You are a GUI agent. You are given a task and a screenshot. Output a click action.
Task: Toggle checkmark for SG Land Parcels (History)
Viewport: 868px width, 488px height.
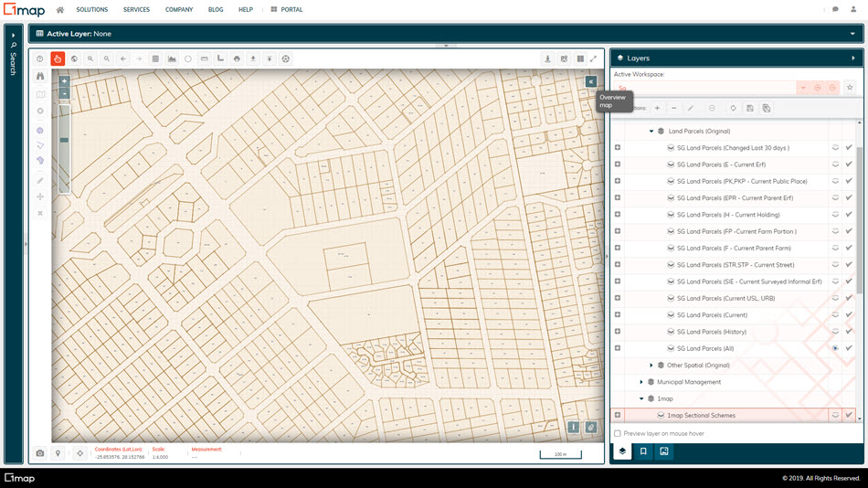coord(849,331)
